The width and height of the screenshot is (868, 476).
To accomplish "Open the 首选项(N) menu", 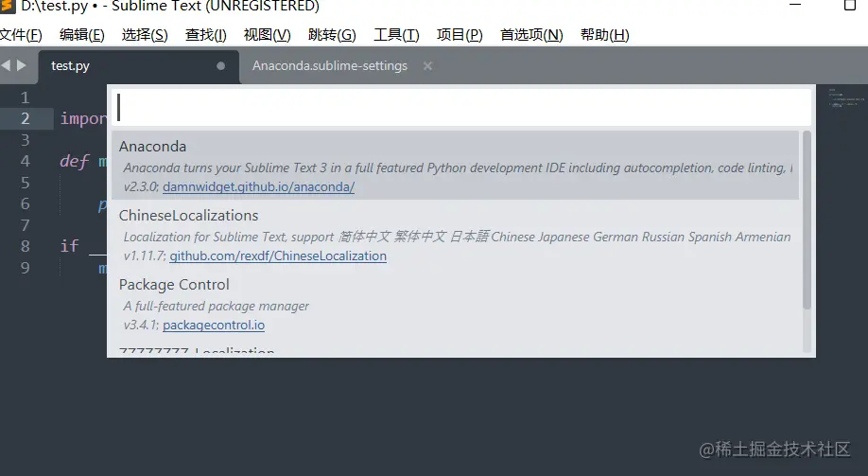I will tap(531, 35).
